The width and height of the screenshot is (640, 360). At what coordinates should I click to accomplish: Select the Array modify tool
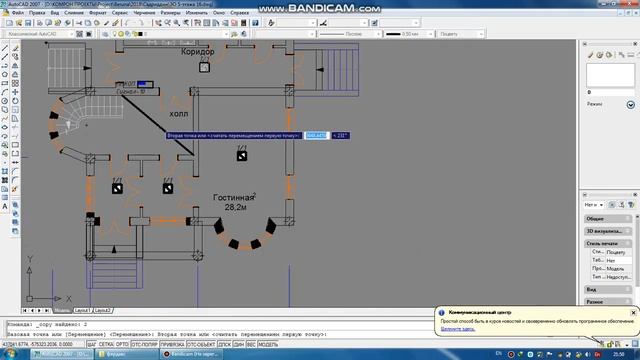click(x=15, y=83)
